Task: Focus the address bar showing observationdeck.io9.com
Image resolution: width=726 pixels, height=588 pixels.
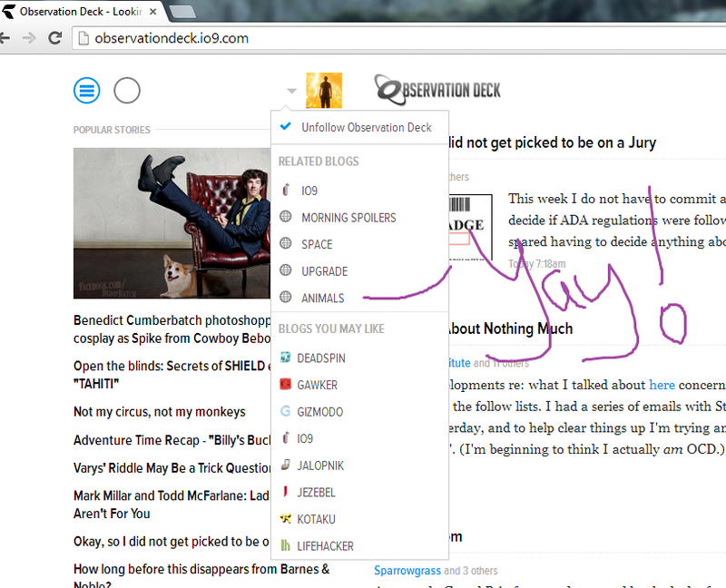Action: point(399,38)
